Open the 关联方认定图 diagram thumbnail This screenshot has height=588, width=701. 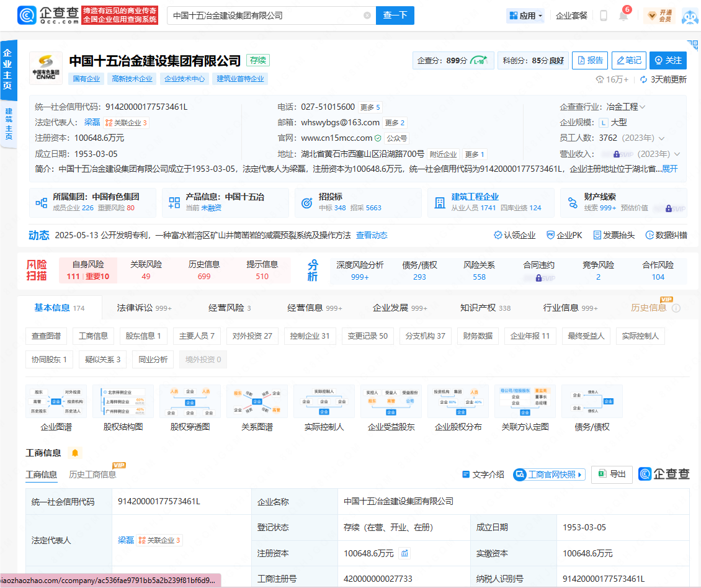525,401
